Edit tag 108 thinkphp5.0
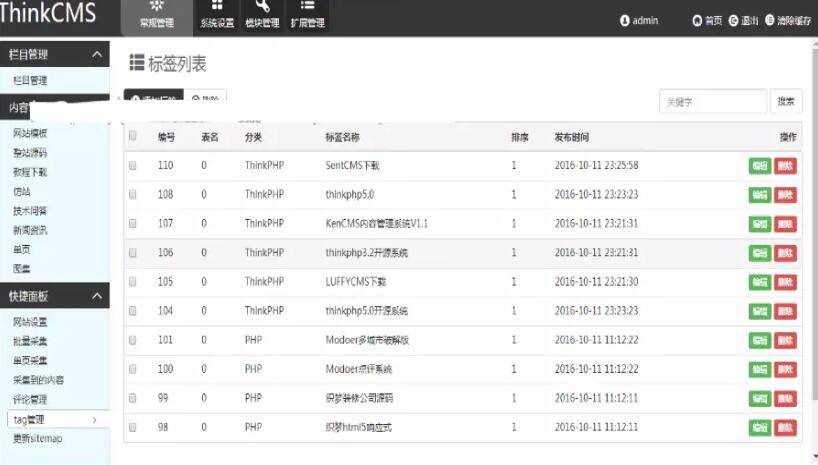818x465 pixels. click(x=760, y=195)
